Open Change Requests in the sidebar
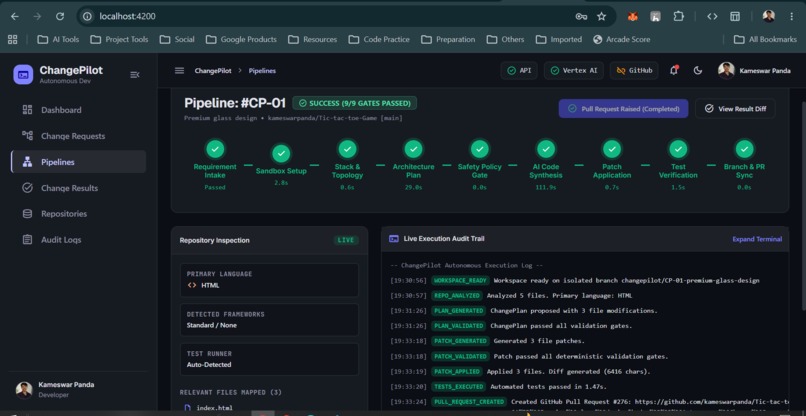Image resolution: width=806 pixels, height=416 pixels. point(78,136)
